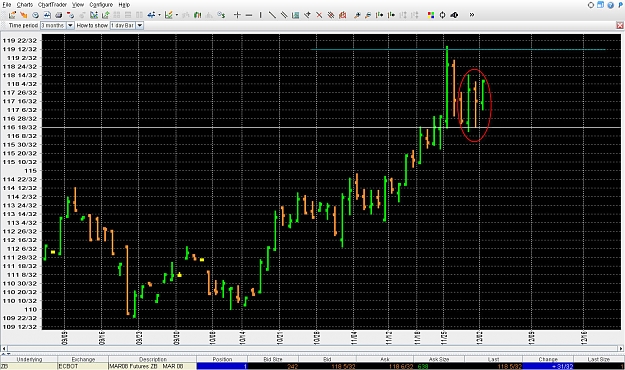This screenshot has height=370, width=625.
Task: Click the arrow cursor with plus icon
Action: (x=307, y=15)
